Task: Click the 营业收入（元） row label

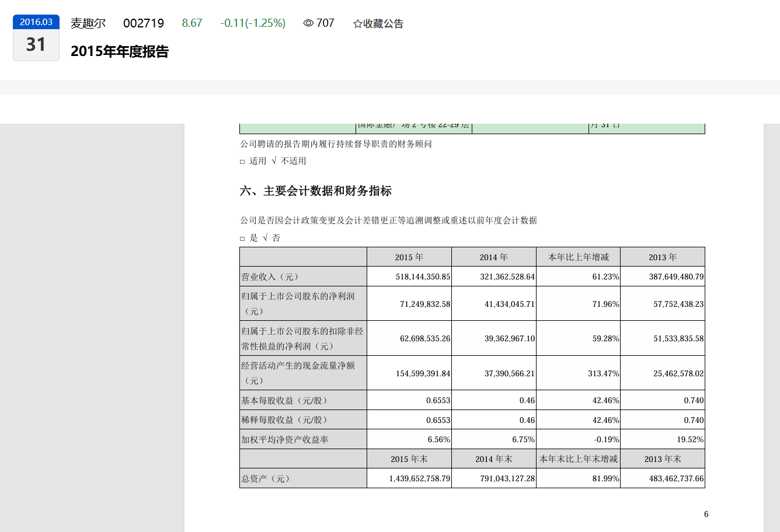Action: coord(303,276)
